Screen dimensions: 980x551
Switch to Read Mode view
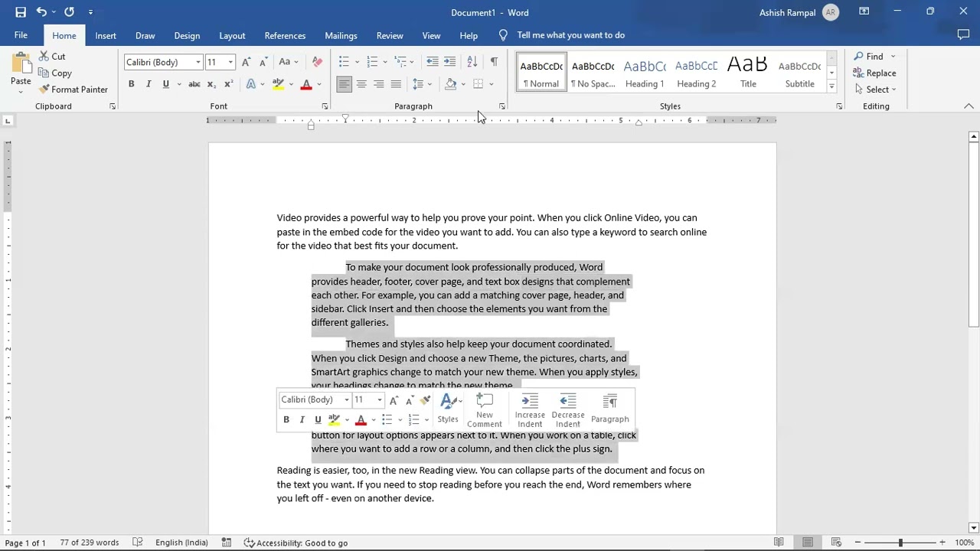(779, 543)
